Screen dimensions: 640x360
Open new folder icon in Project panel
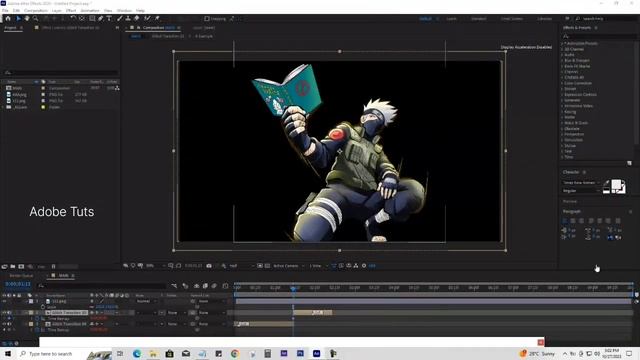click(13, 267)
